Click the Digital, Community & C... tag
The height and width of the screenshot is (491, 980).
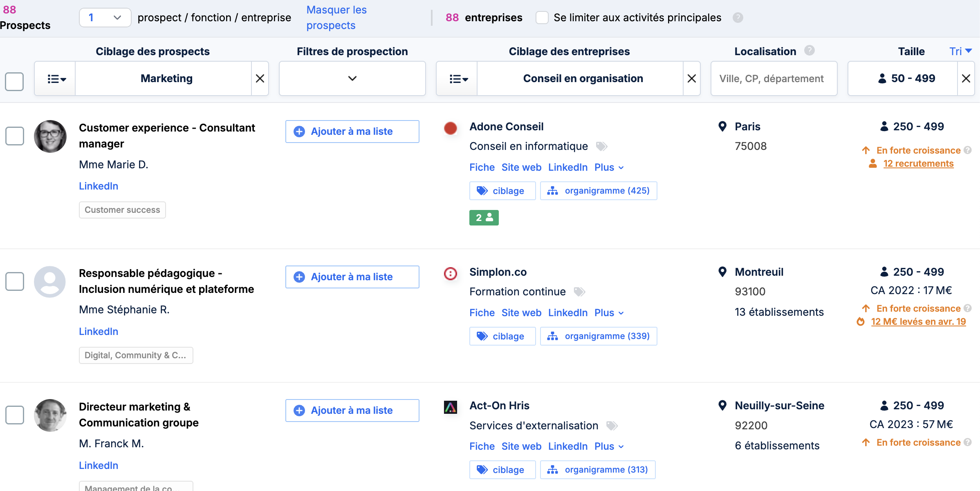(x=136, y=355)
